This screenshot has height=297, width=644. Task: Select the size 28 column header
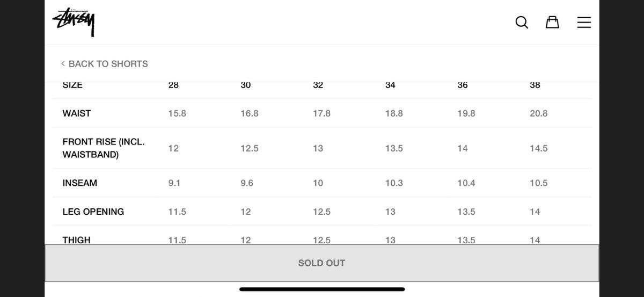click(173, 85)
